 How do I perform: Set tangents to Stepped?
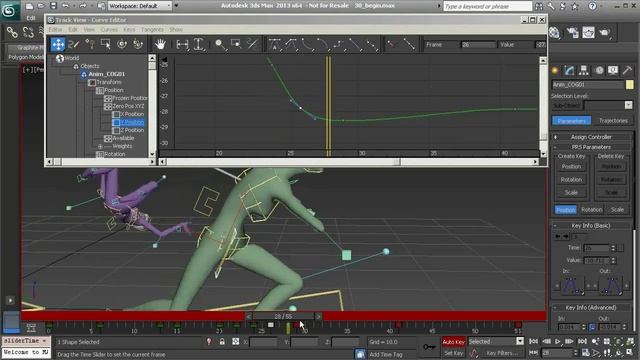[339, 44]
